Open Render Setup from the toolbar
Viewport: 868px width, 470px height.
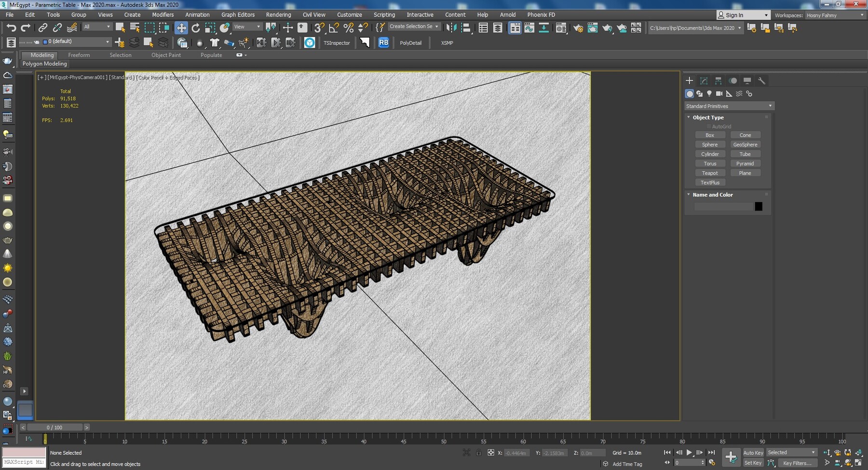[x=578, y=27]
